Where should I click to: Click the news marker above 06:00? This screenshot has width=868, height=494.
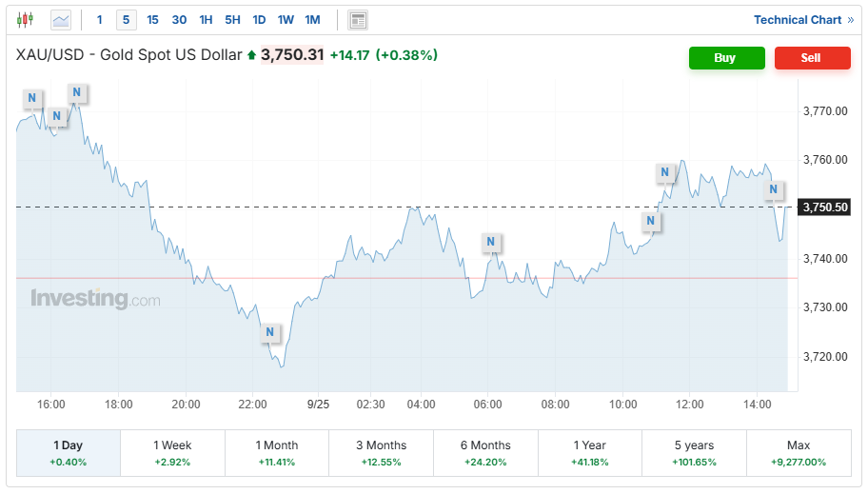(491, 242)
